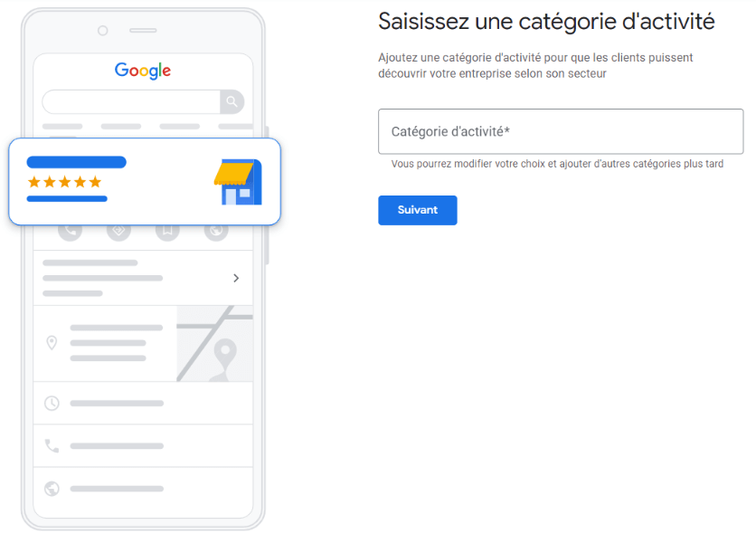Click the Google logo in the phone mockup
The width and height of the screenshot is (756, 534).
pos(142,70)
